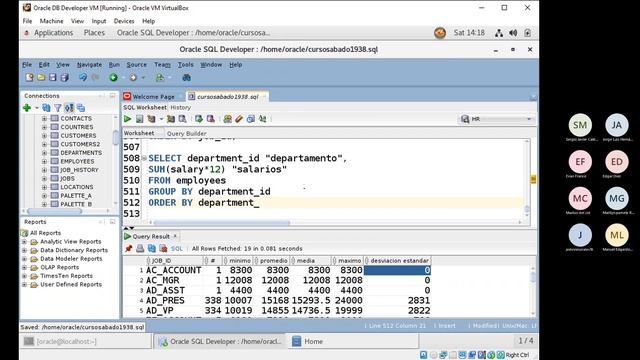Click the speaker volume icon in top panel

tap(513, 33)
